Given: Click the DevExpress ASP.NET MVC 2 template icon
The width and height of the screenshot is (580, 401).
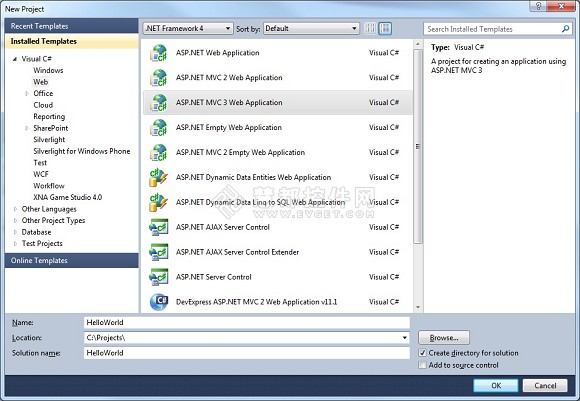Looking at the screenshot, I should coord(159,302).
